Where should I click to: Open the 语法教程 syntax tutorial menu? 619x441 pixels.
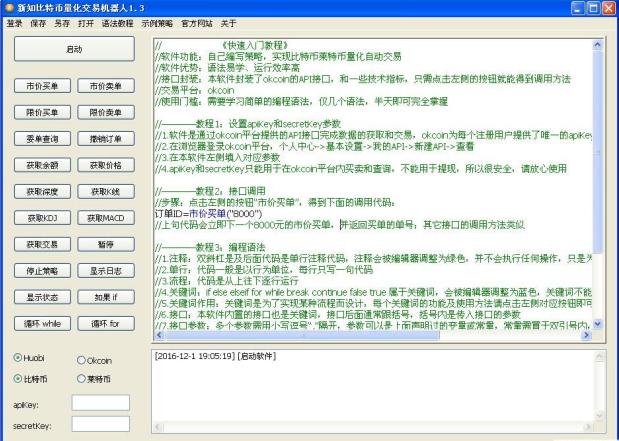pyautogui.click(x=119, y=23)
